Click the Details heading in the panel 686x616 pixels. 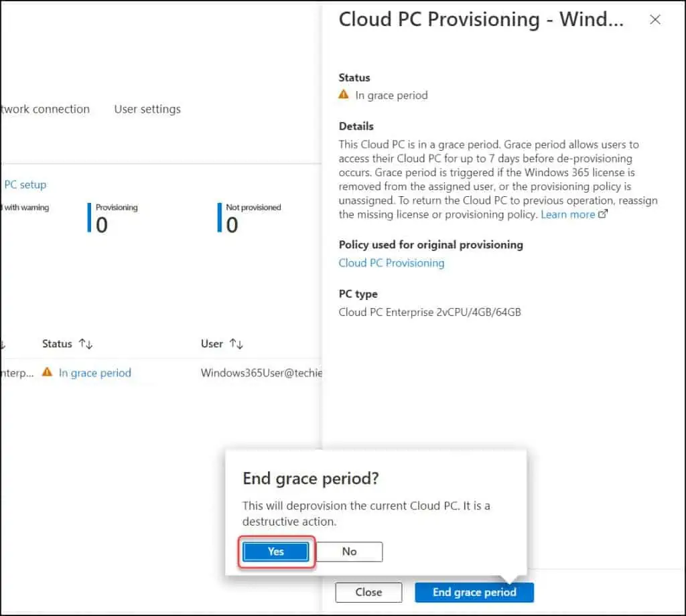coord(356,127)
